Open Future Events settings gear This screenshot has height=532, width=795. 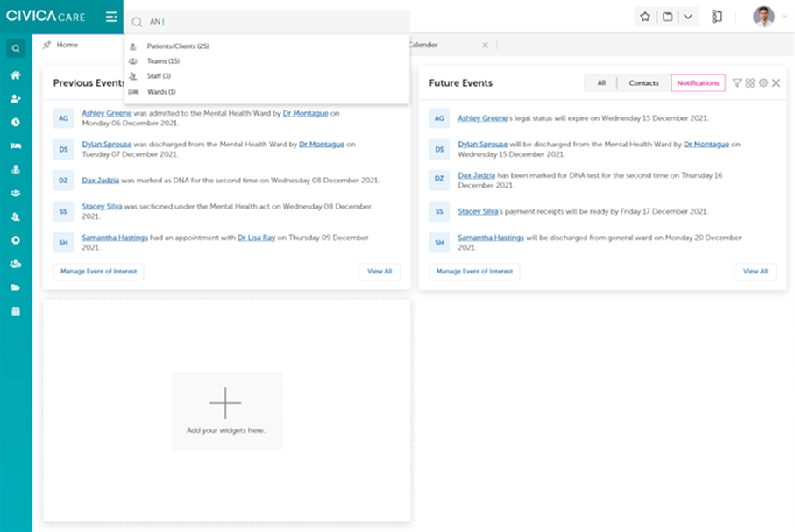(763, 82)
